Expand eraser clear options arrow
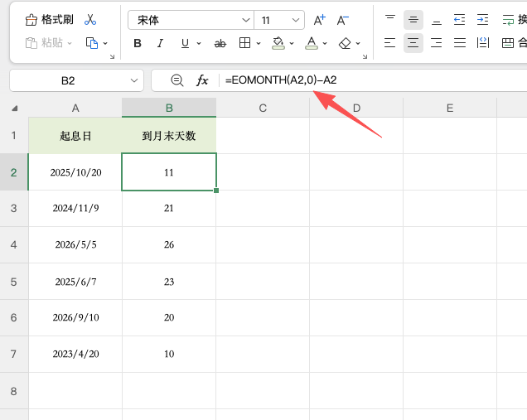 click(x=358, y=43)
